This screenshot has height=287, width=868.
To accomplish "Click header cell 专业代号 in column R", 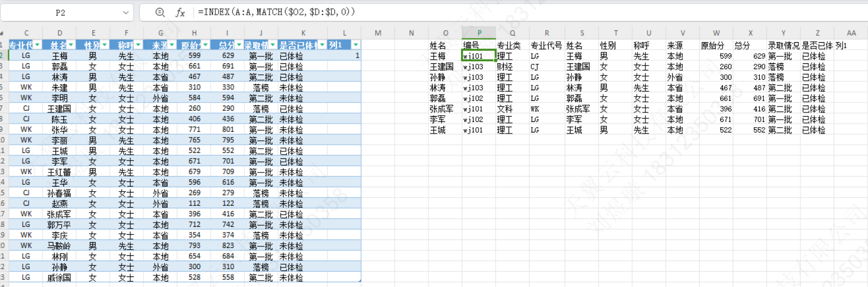I will pos(546,46).
